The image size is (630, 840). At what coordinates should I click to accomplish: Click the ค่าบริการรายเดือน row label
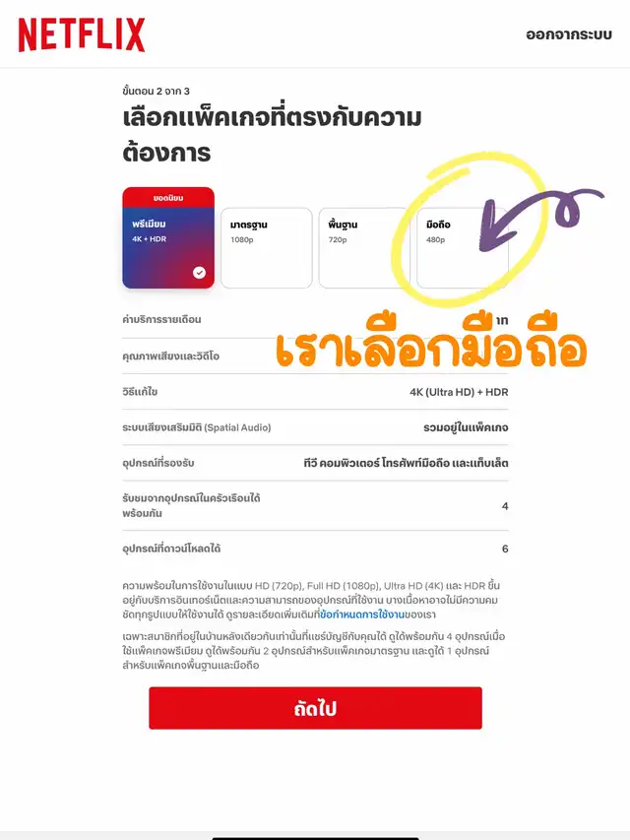(x=161, y=319)
